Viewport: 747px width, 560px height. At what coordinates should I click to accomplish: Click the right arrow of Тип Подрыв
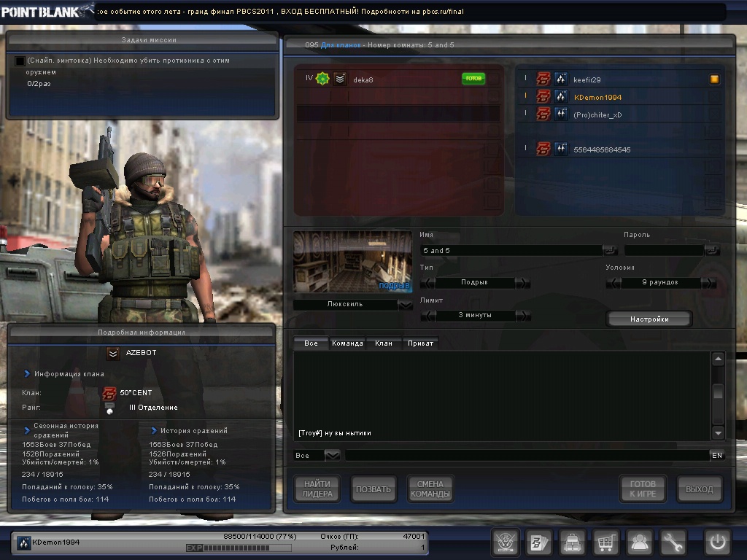coord(522,283)
